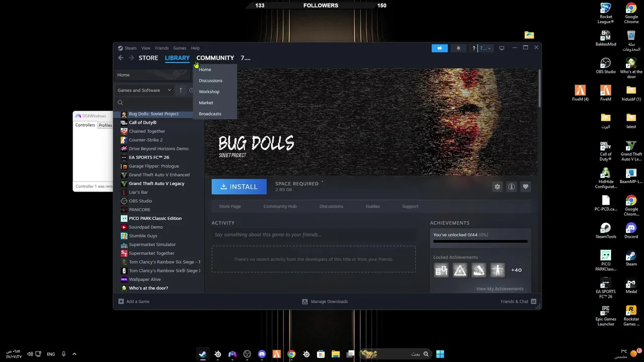Screen dimensions: 644x362
Task: Click the blue INSTALL button
Action: (x=239, y=187)
